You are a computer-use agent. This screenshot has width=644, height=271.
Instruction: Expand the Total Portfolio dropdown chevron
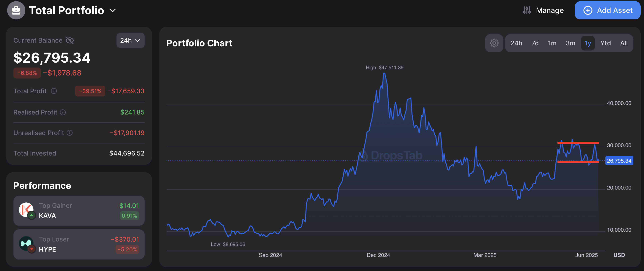tap(113, 10)
